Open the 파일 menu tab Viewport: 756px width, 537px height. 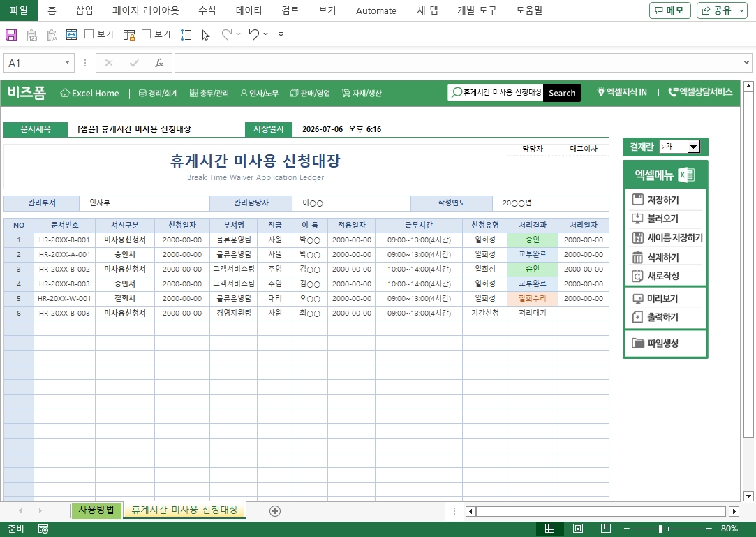pos(19,10)
